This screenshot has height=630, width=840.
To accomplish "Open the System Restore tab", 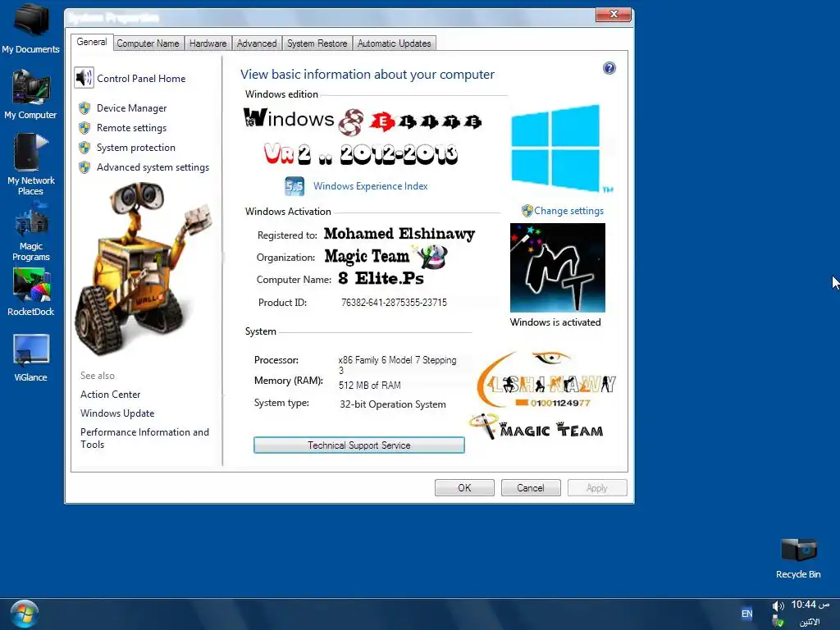I will pos(317,43).
